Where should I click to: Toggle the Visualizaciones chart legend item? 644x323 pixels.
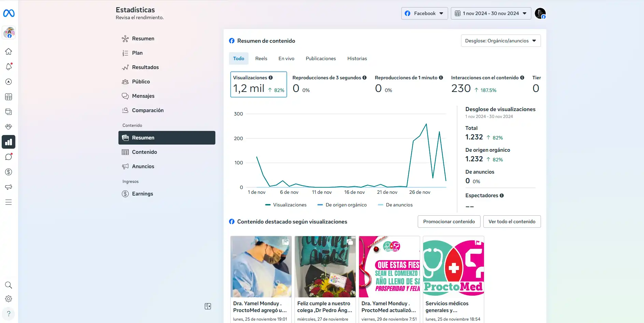click(286, 205)
